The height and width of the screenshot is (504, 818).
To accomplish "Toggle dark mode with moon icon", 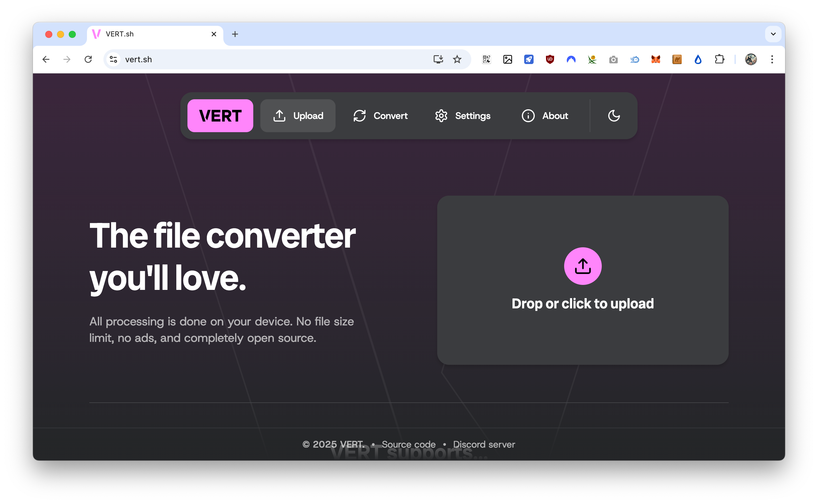I will click(x=613, y=116).
